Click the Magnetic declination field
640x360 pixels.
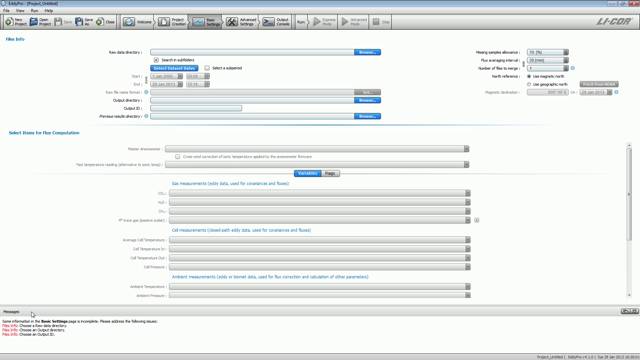click(547, 92)
